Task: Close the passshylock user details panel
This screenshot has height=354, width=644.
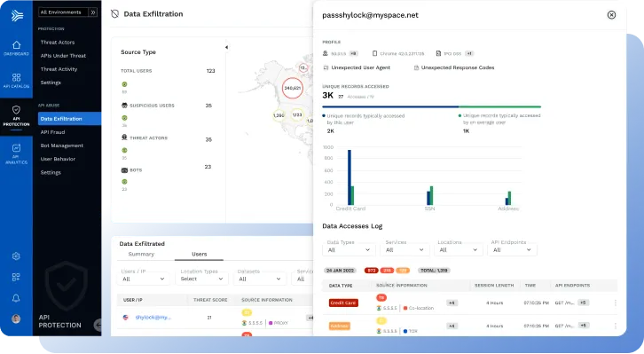Action: (x=611, y=15)
